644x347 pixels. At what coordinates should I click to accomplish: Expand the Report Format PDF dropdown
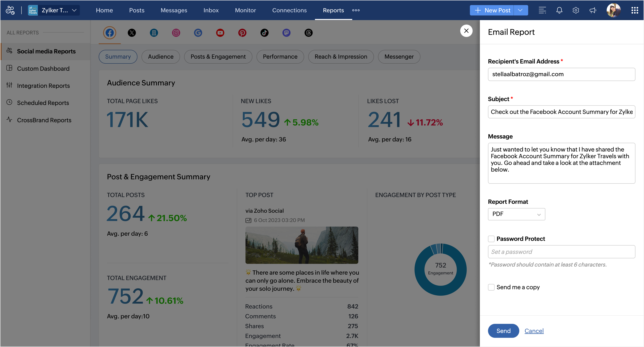(x=516, y=214)
